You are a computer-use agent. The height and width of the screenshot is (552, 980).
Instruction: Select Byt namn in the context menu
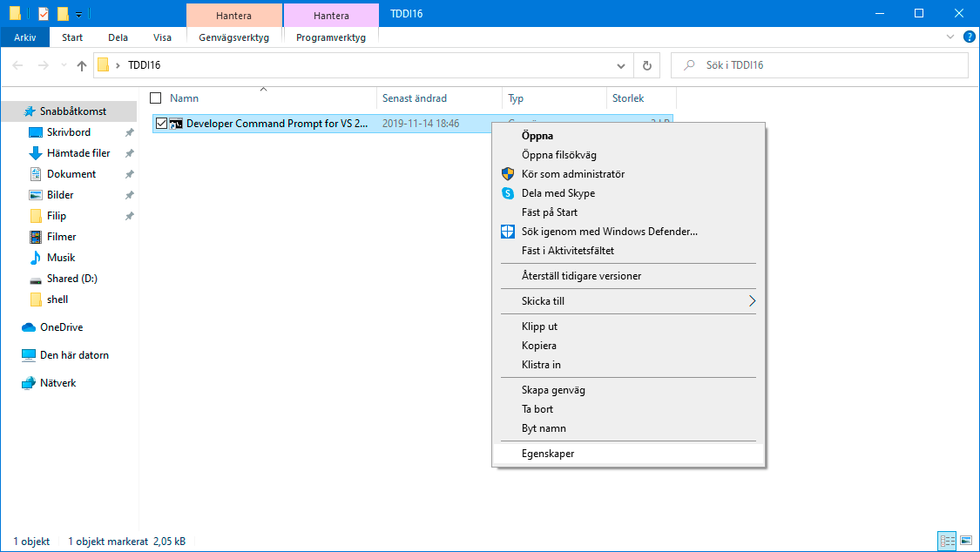(x=628, y=428)
